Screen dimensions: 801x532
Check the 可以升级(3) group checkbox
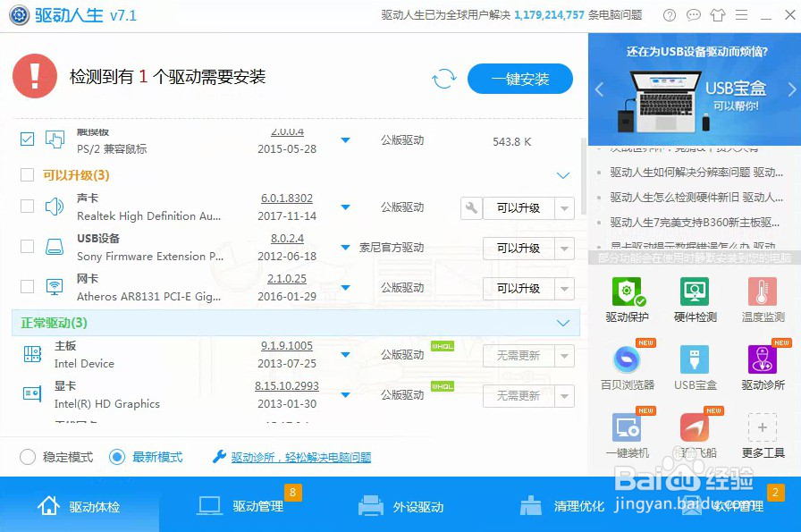(27, 174)
